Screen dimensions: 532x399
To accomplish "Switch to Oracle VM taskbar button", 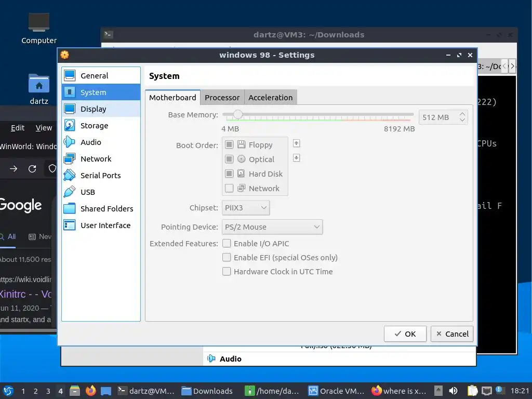I will [x=336, y=391].
